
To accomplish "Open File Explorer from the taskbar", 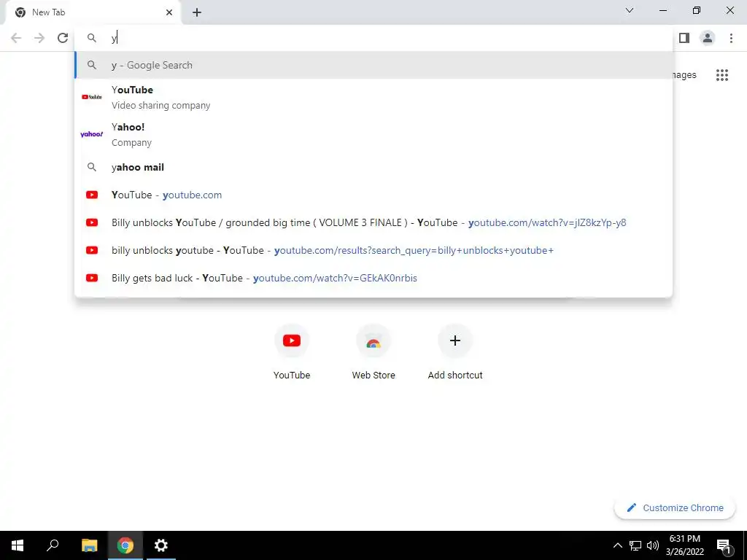I will 89,545.
